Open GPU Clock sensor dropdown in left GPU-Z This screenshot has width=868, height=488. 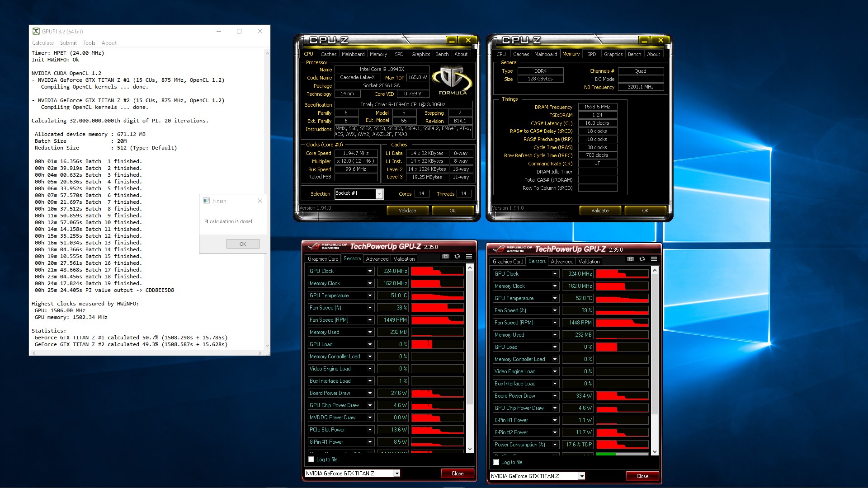tap(369, 271)
